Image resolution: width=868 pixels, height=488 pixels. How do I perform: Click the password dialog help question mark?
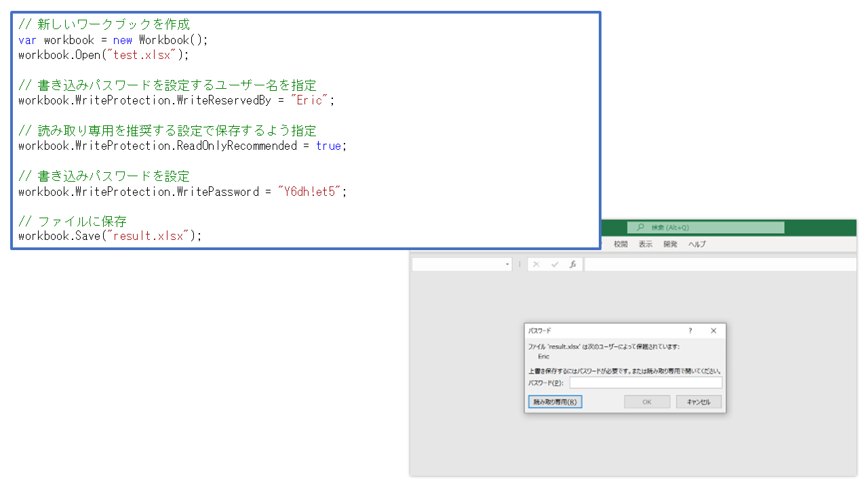click(690, 331)
